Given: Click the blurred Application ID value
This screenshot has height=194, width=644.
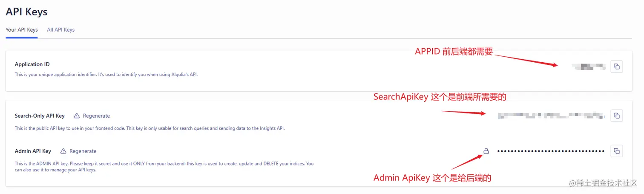Looking at the screenshot, I should 589,67.
